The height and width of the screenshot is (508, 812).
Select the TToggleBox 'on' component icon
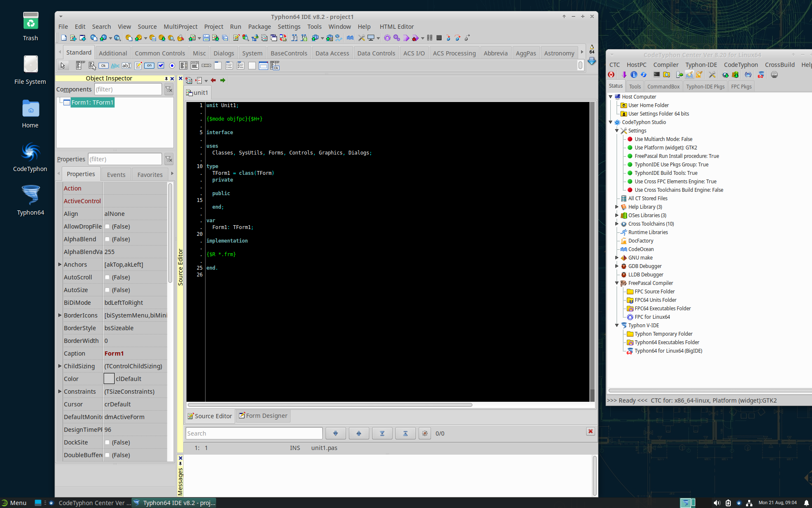coord(149,66)
